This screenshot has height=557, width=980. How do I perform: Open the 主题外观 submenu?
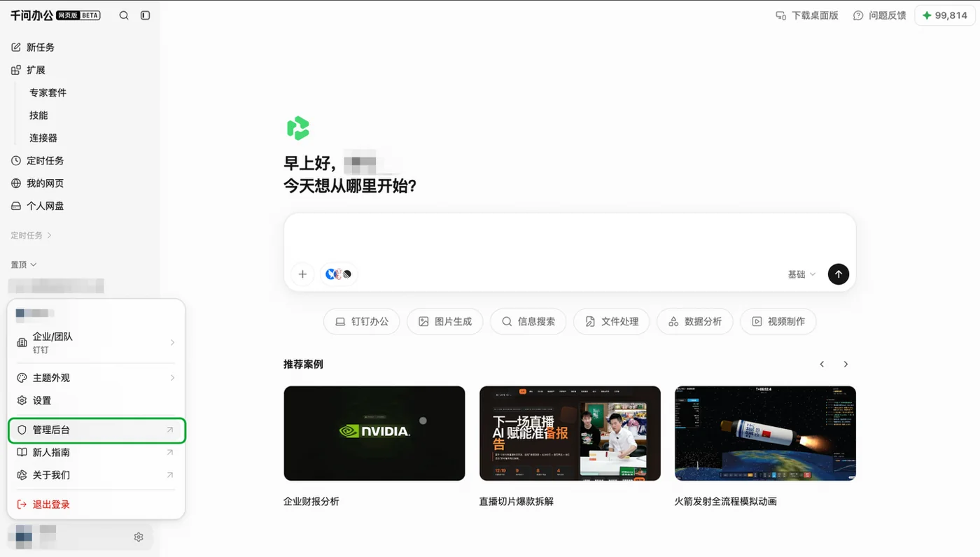point(96,378)
